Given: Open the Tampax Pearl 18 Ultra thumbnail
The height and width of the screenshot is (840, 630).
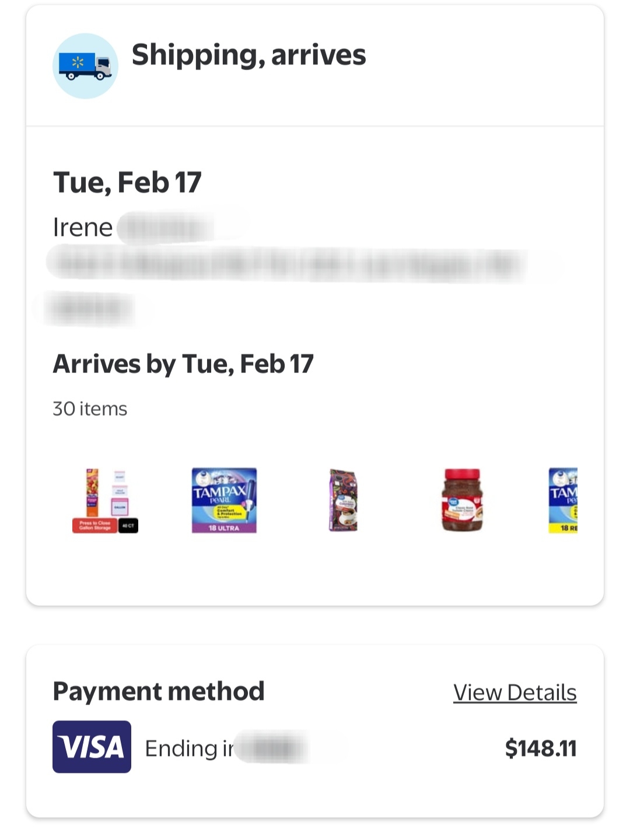Looking at the screenshot, I should (224, 500).
